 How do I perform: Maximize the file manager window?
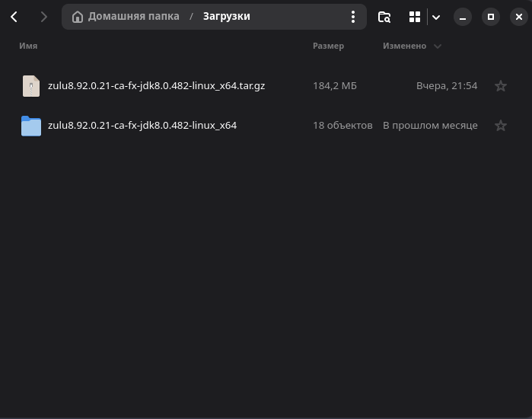491,17
